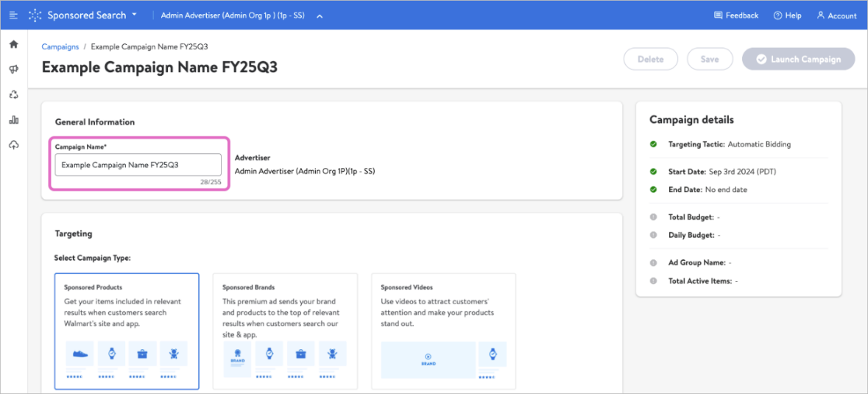Image resolution: width=868 pixels, height=394 pixels.
Task: Click the Walmart spark logo
Action: 35,15
